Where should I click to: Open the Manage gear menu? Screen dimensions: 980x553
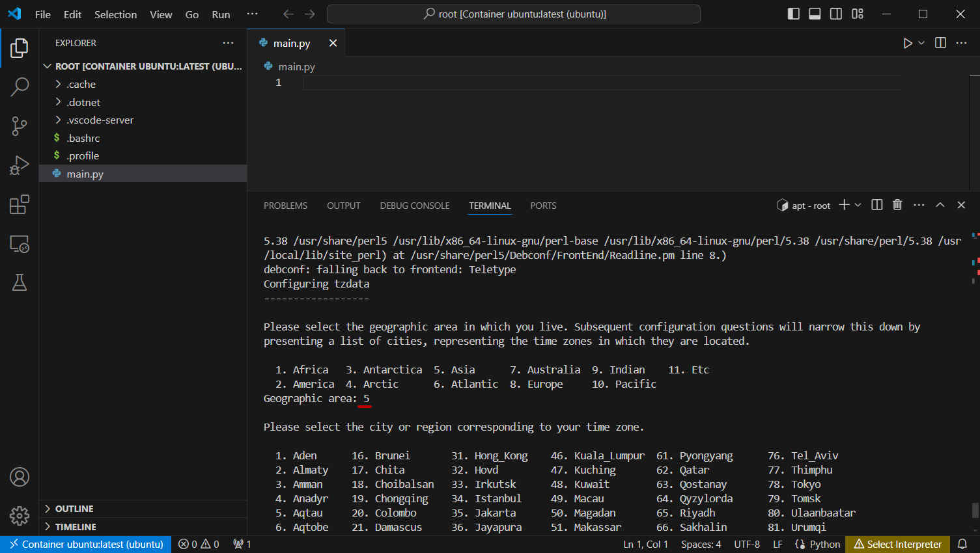coord(20,516)
